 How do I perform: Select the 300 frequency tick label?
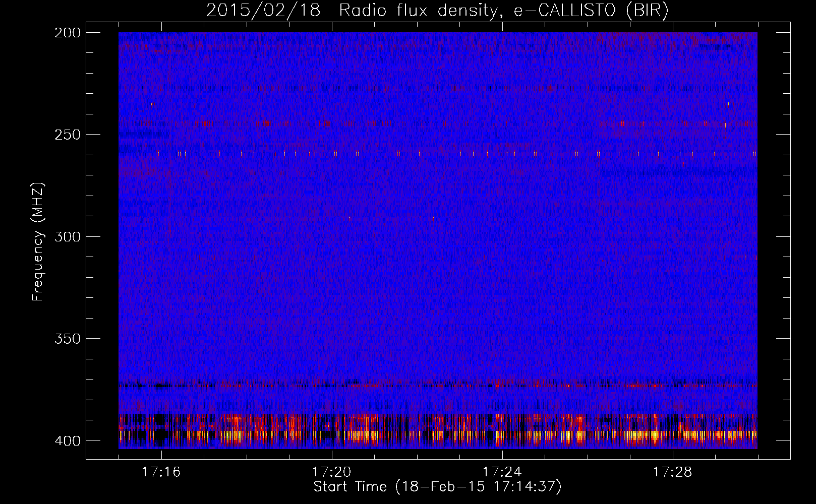tap(67, 237)
